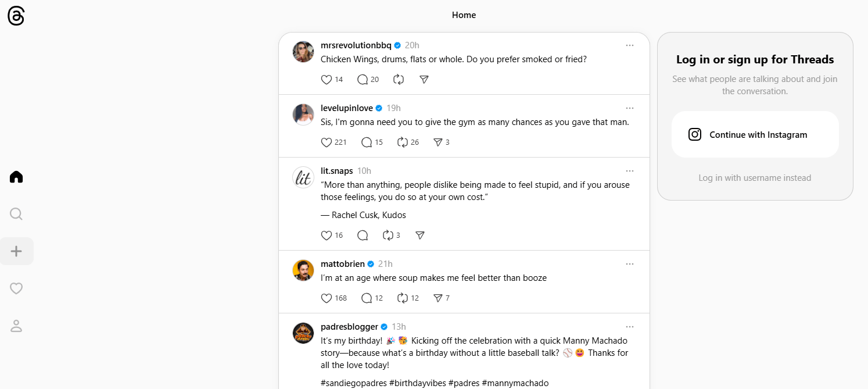Reply to the lit.snaps post

point(363,235)
